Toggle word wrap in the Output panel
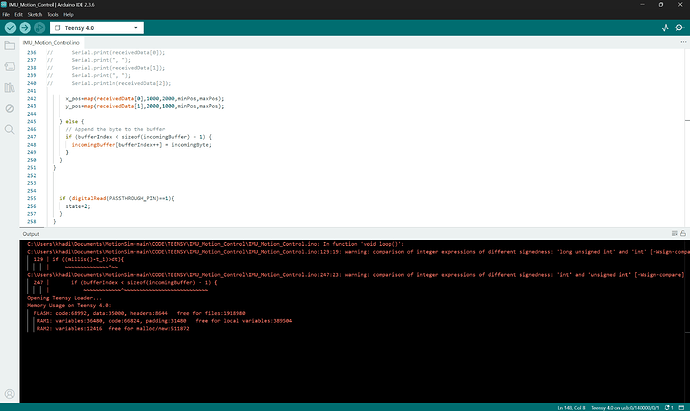Screen dimensions: 690x411 [675, 233]
